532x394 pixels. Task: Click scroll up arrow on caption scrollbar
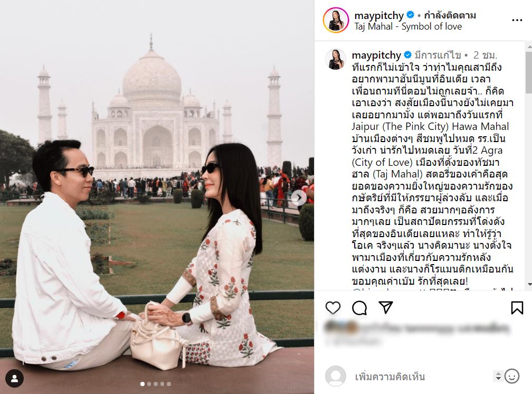tap(529, 46)
